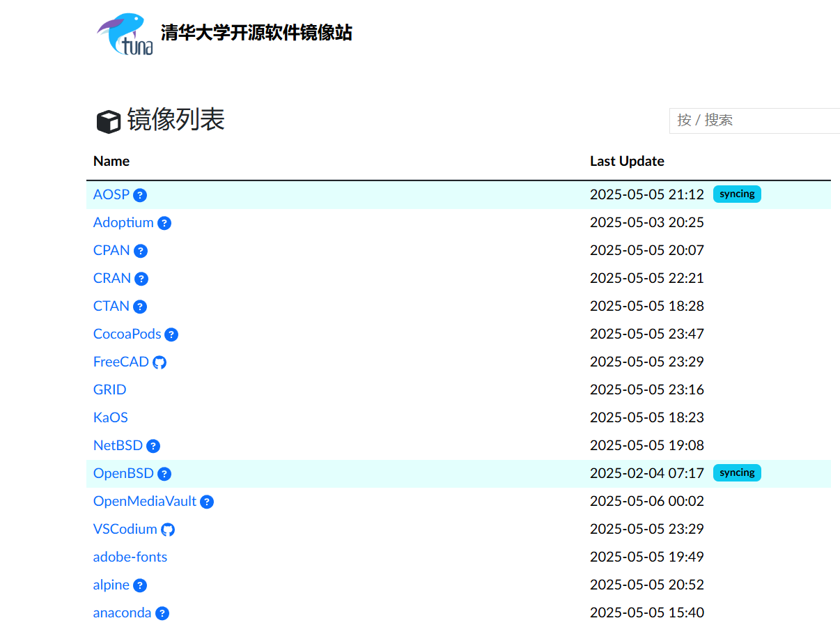Select the KaOS date 2025-05-05 18:23
The width and height of the screenshot is (840, 632).
(647, 417)
